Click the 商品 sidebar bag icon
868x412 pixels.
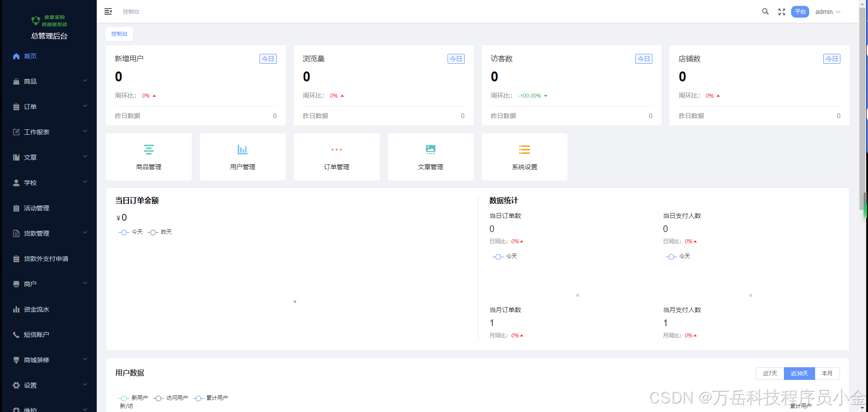tap(16, 81)
